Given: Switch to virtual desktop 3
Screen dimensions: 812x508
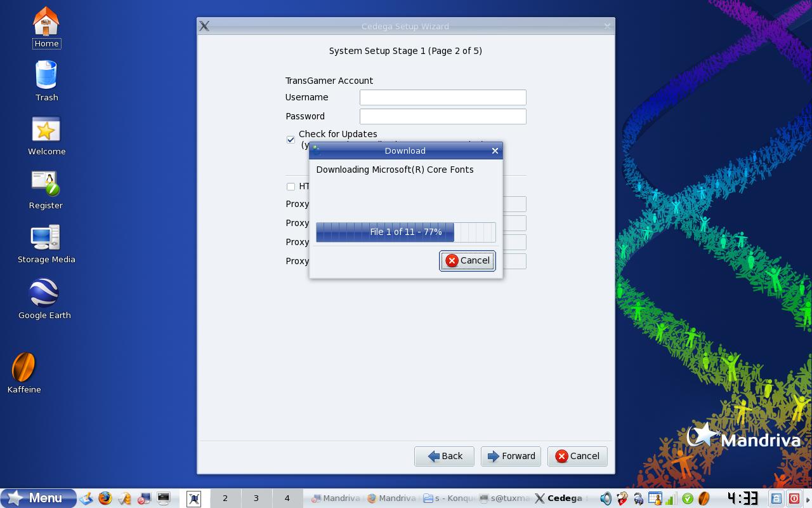Looking at the screenshot, I should 256,498.
